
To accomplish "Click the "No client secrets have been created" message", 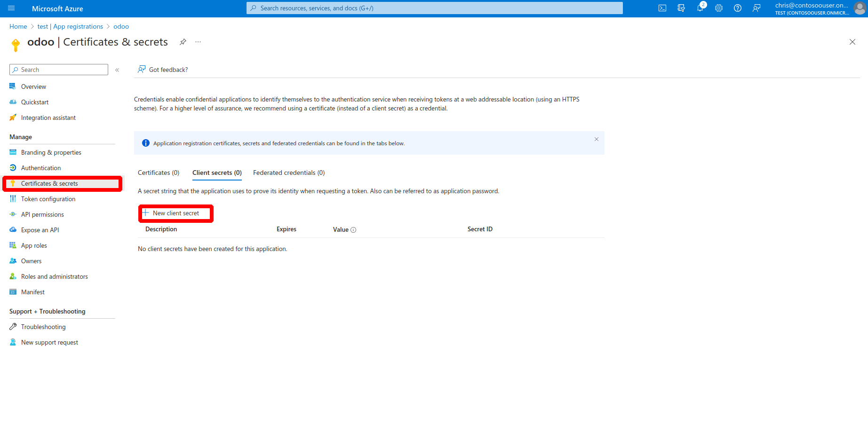I will click(x=213, y=249).
